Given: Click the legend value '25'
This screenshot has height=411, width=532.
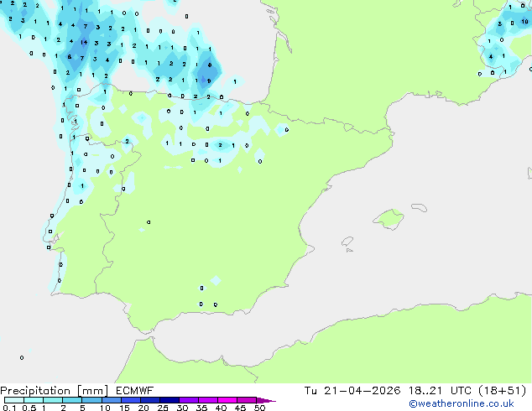Looking at the screenshot, I should point(163,408).
